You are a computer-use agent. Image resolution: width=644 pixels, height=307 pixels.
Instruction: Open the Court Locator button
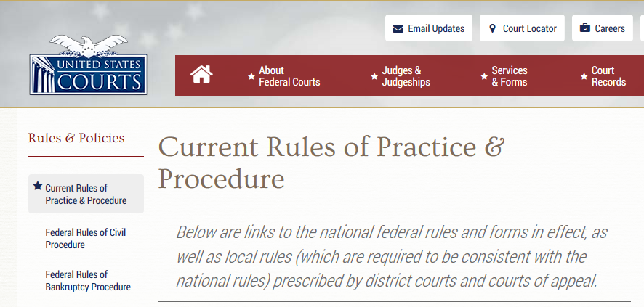click(x=522, y=28)
